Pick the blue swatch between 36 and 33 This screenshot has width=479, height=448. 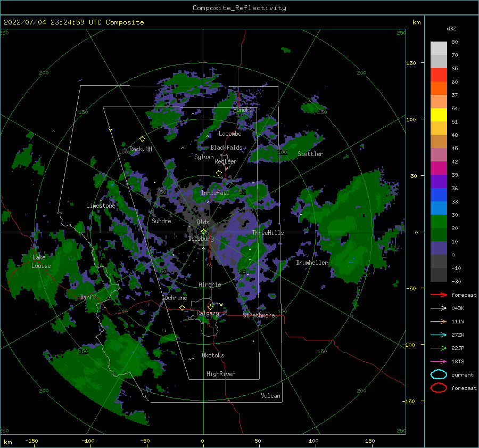click(439, 195)
